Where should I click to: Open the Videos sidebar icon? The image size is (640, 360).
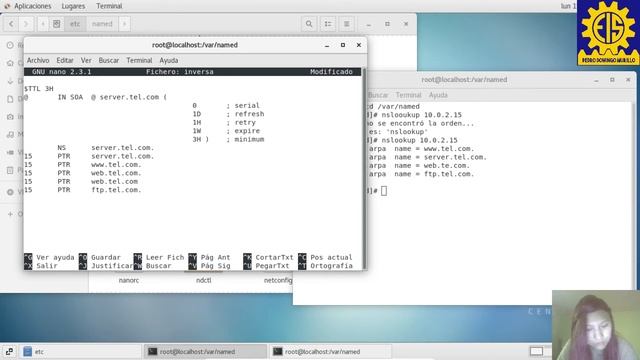(x=10, y=152)
